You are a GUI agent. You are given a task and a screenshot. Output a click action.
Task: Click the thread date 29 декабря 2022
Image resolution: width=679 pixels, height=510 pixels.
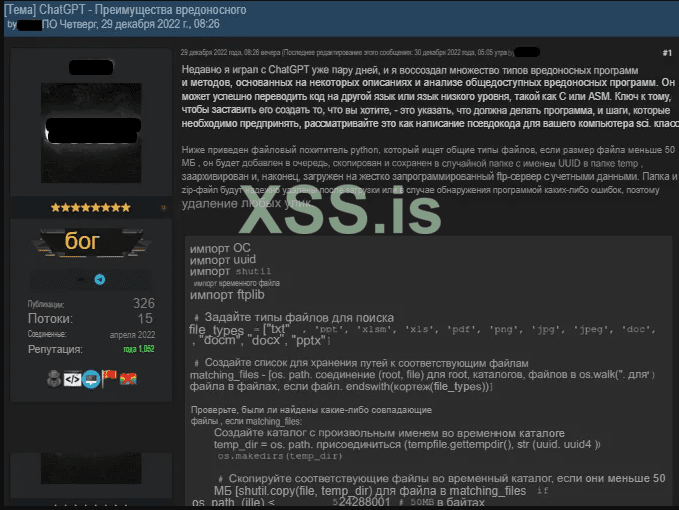140,24
